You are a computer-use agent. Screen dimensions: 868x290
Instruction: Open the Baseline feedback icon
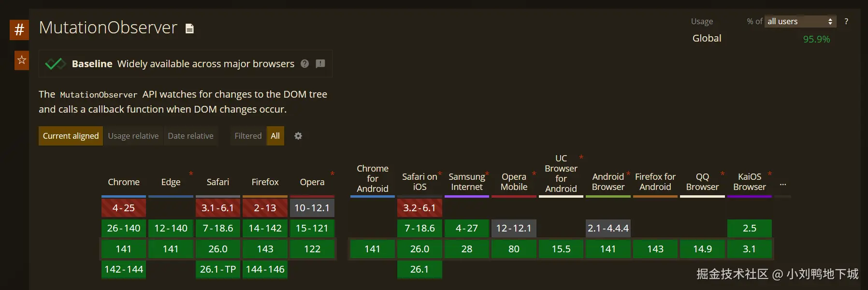[x=320, y=64]
